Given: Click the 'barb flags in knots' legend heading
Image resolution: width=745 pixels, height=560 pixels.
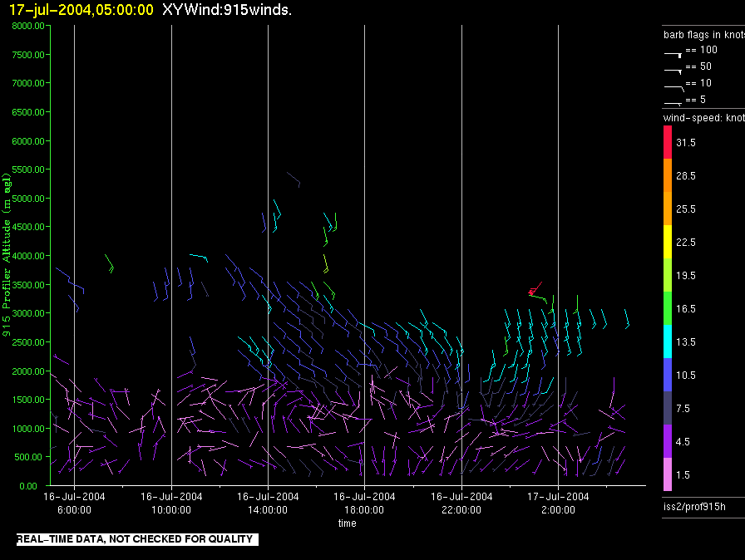Looking at the screenshot, I should coord(704,35).
